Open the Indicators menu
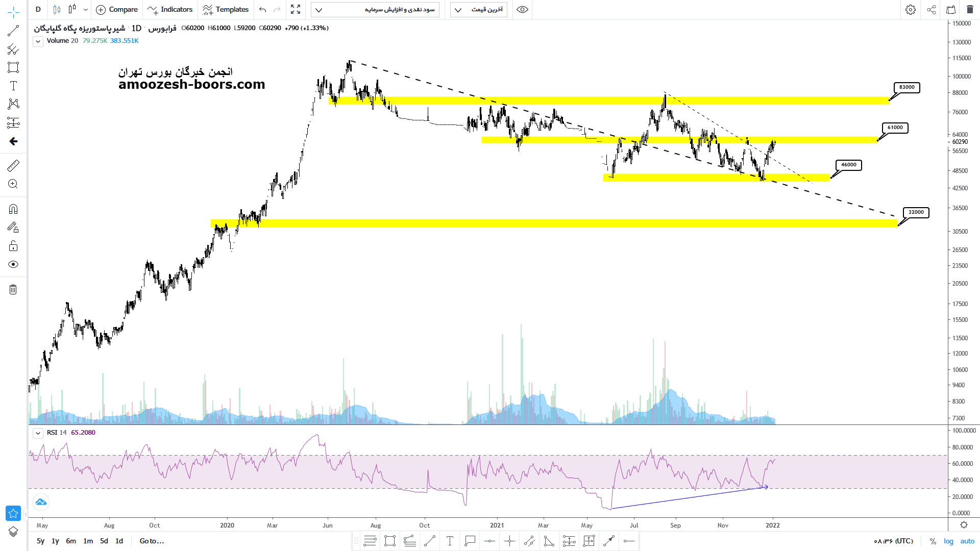The image size is (980, 551). click(x=170, y=10)
